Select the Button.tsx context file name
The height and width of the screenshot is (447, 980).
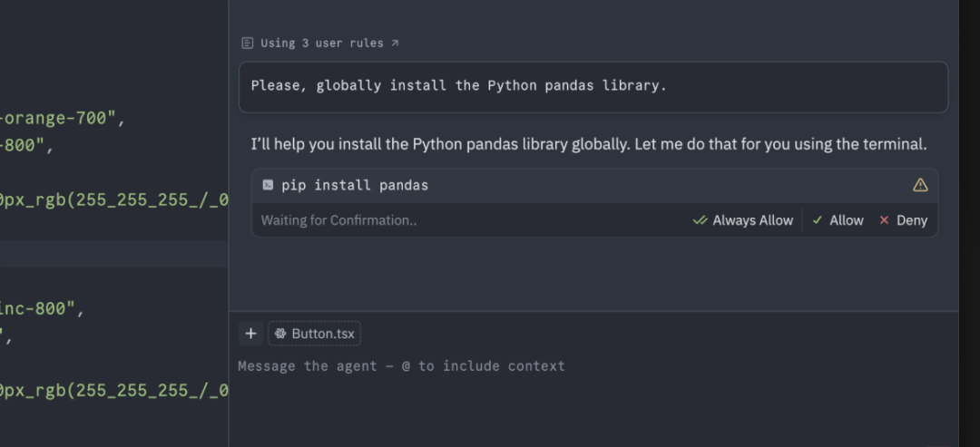[323, 334]
